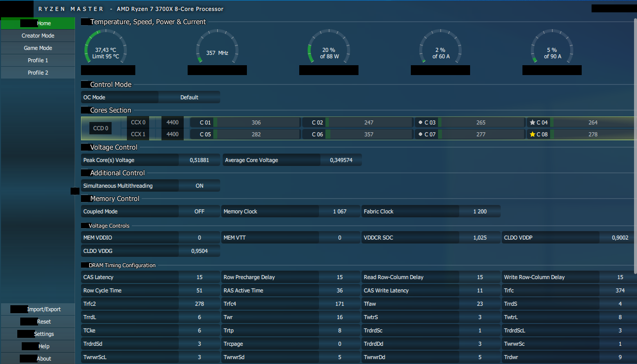Click the gold star icon beside C 08
This screenshot has width=637, height=364.
click(532, 134)
